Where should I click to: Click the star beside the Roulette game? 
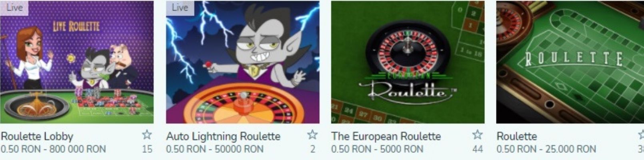tap(641, 134)
